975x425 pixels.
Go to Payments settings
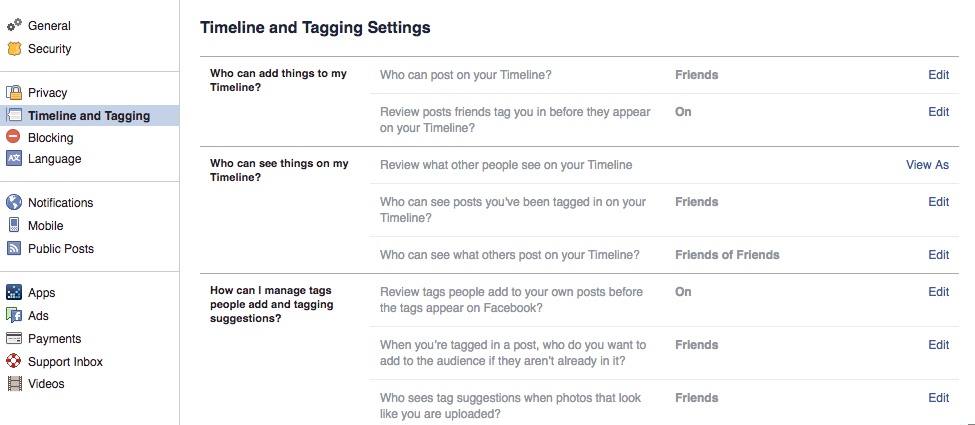(x=55, y=339)
